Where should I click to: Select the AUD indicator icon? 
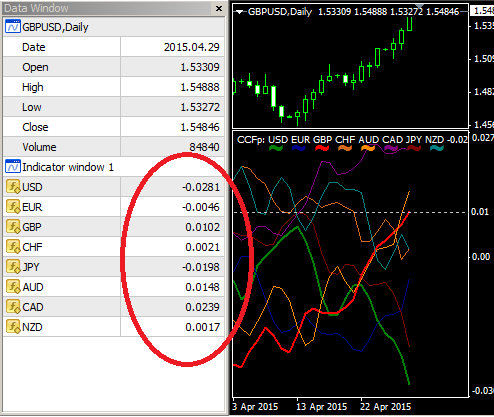coord(13,287)
